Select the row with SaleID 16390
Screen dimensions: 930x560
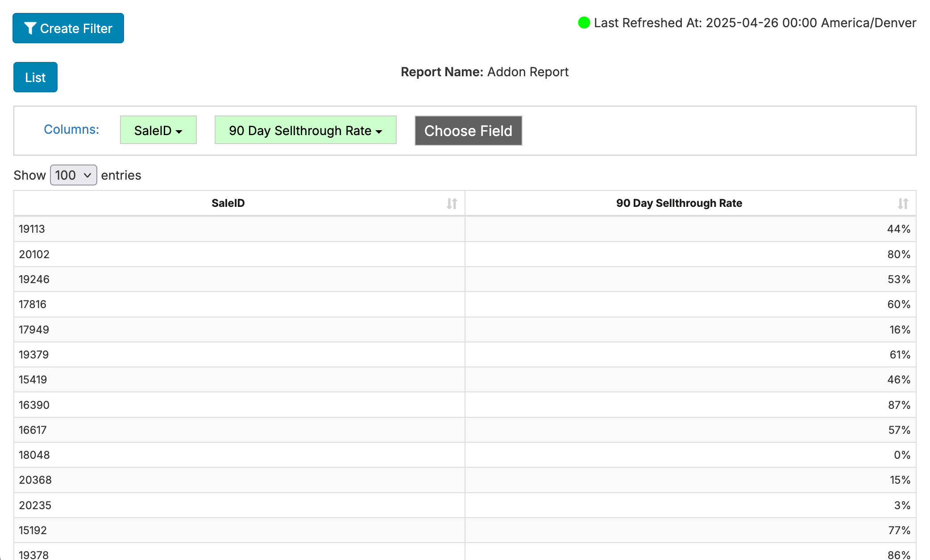coord(34,405)
